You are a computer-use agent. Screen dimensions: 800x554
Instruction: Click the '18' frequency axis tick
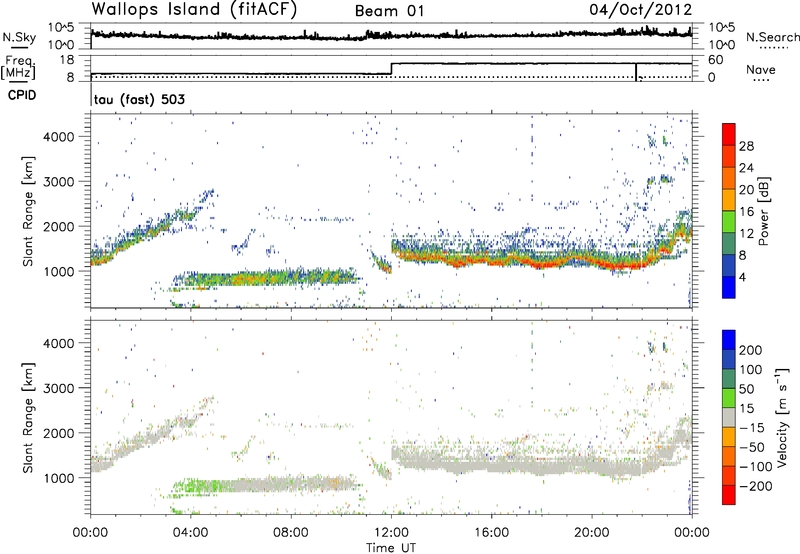pos(66,60)
